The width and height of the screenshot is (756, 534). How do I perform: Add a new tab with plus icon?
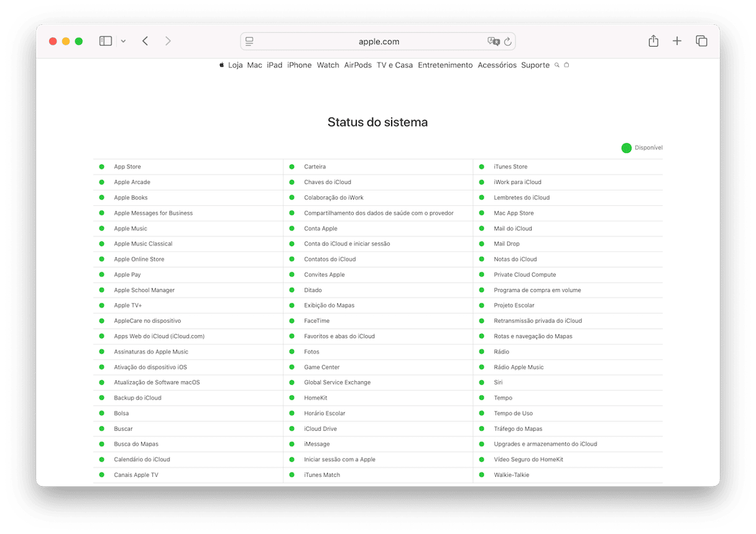tap(677, 41)
